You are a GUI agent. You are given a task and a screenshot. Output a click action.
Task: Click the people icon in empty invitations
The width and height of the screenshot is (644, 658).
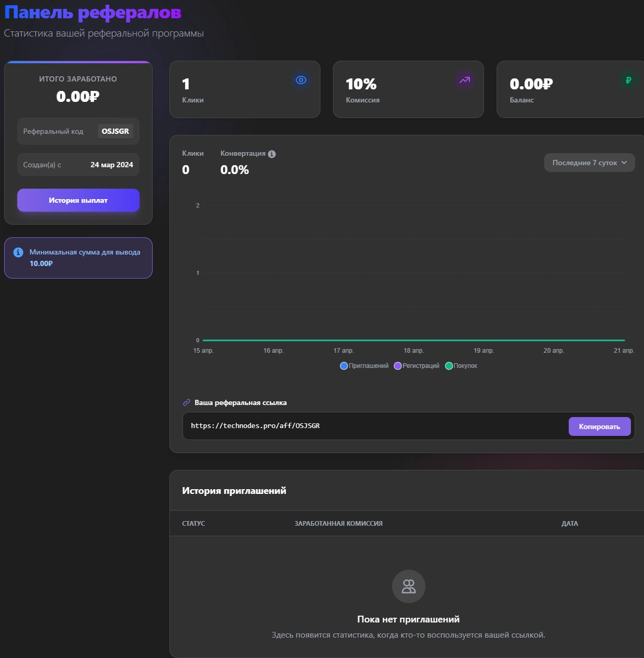[x=409, y=586]
